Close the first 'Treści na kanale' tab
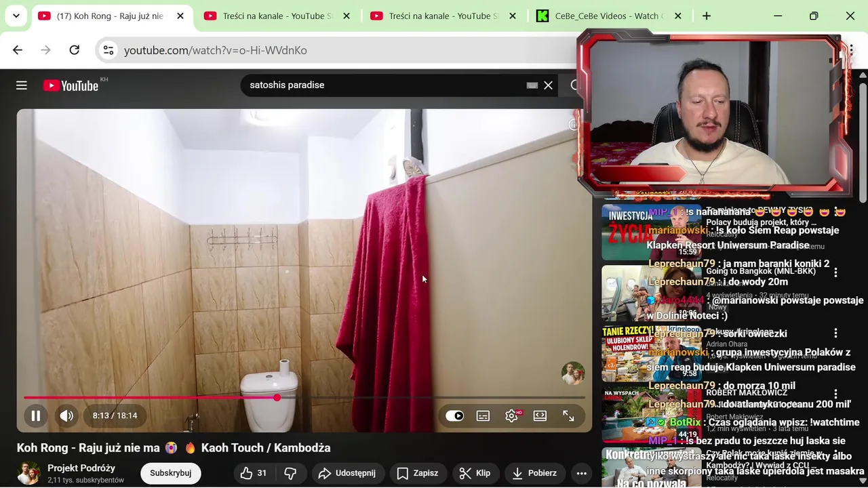The height and width of the screenshot is (488, 868). click(347, 16)
